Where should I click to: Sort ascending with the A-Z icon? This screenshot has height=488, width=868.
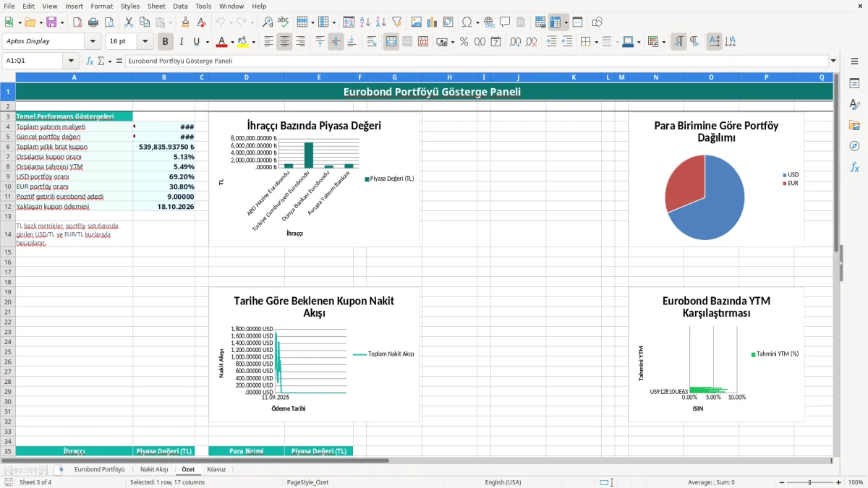tap(365, 22)
